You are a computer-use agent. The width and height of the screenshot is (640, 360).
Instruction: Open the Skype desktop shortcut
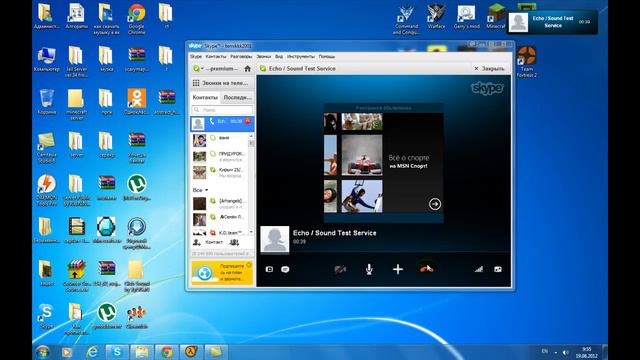[46, 316]
